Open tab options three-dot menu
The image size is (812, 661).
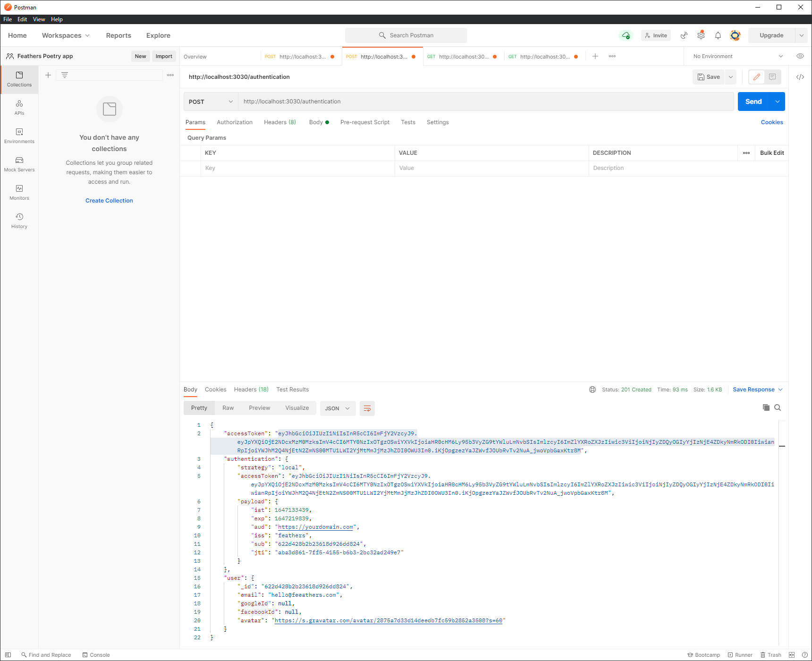[612, 56]
